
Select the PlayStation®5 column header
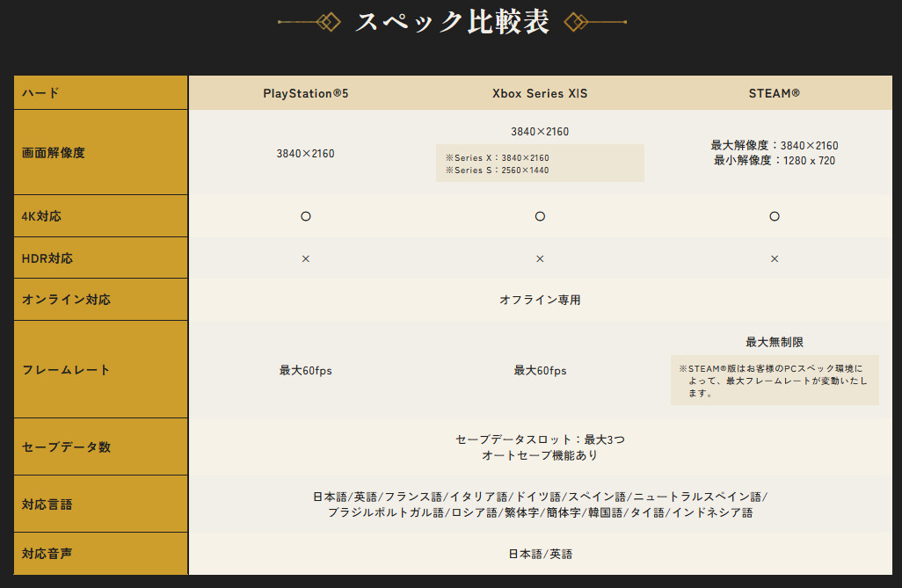306,93
